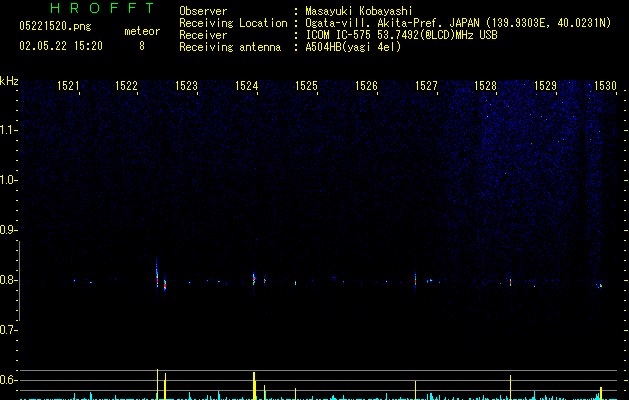
Task: Click the 1529 time marker
Action: point(546,86)
